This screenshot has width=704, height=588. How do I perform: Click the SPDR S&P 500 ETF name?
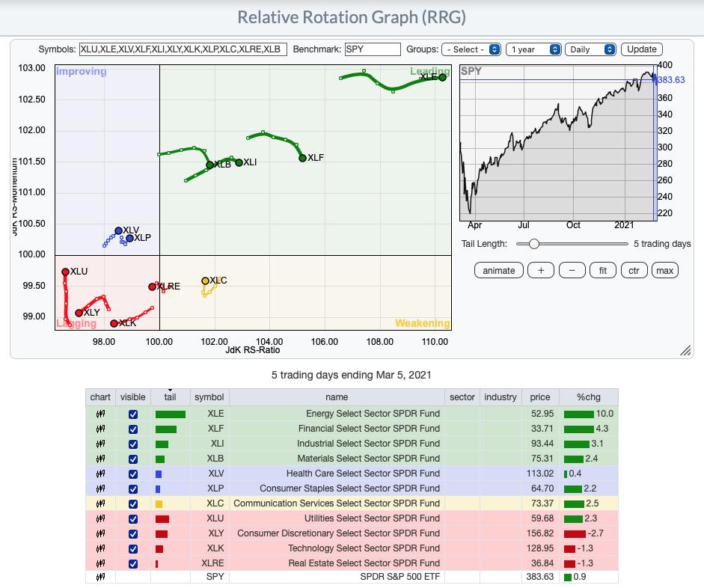[400, 576]
